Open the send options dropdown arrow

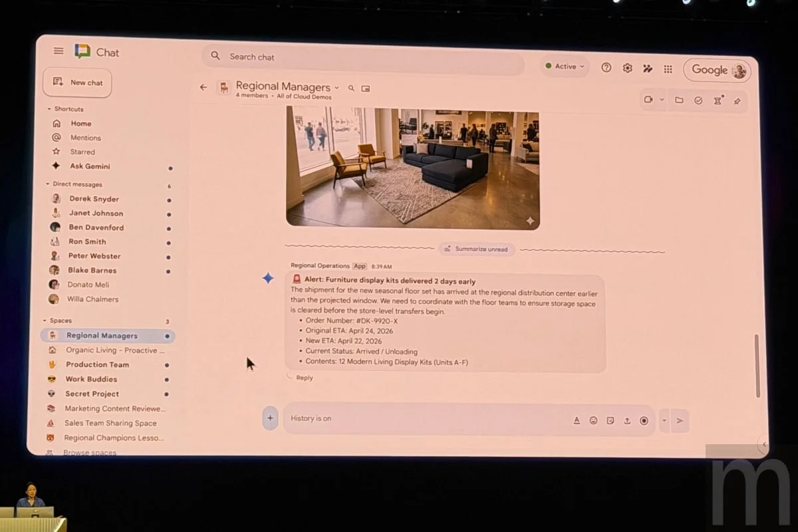(664, 420)
